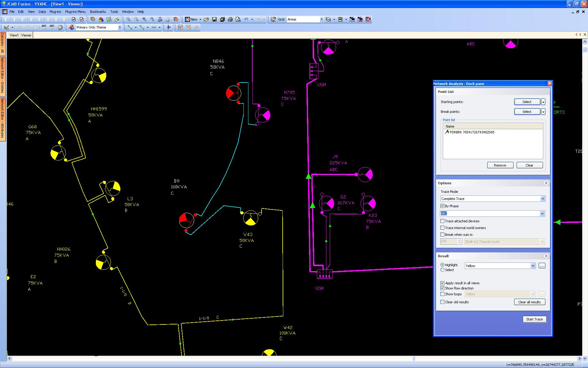Choose the Select radio button in Result
This screenshot has width=588, height=368.
[442, 270]
